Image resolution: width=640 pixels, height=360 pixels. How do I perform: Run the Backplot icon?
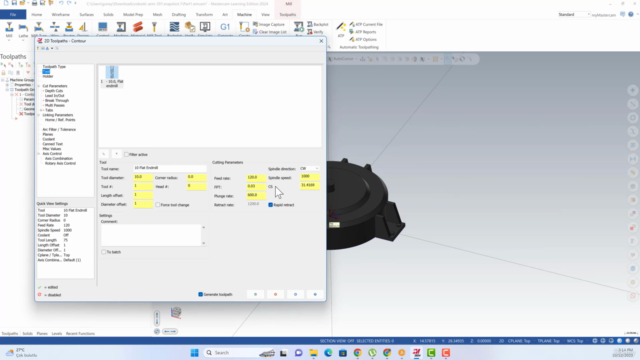pos(174,27)
